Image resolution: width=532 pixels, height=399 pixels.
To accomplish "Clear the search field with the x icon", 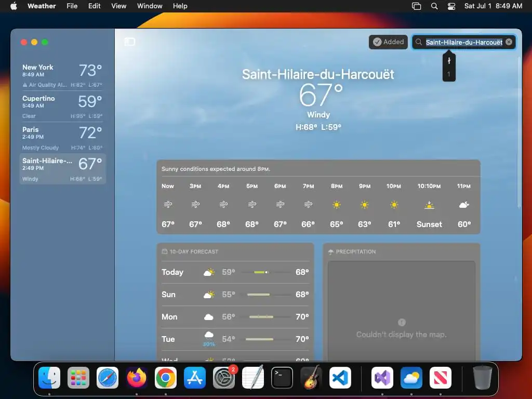I will (x=509, y=42).
